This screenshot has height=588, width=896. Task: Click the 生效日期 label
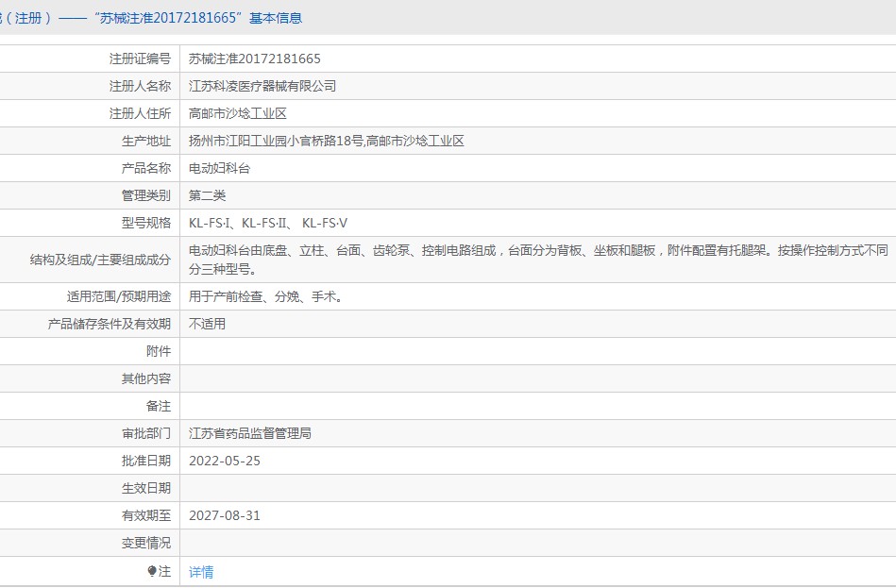coord(146,489)
